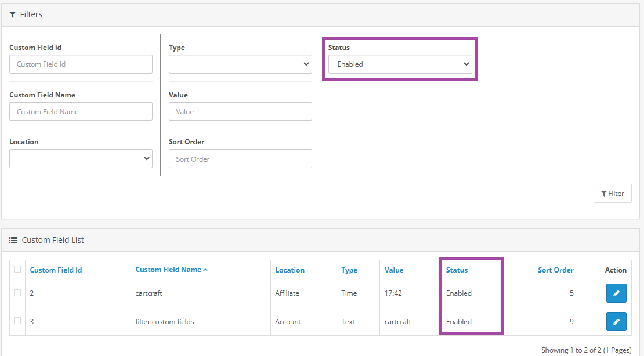Expand the Status dropdown showing Enabled
The image size is (644, 356).
click(x=400, y=64)
